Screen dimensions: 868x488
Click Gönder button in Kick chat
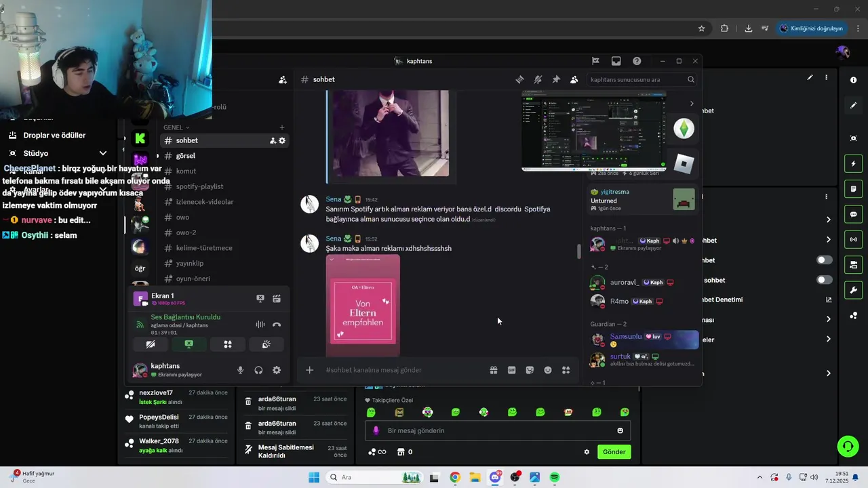(614, 452)
